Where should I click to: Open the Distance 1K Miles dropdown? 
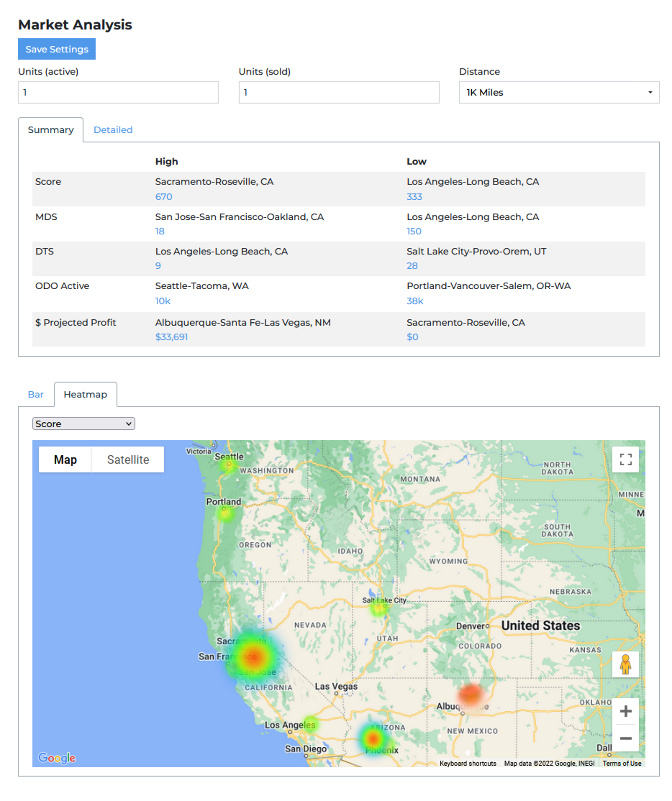click(558, 92)
